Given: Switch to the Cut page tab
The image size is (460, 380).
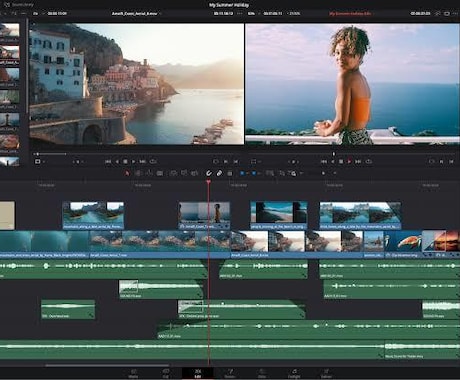Looking at the screenshot, I should [166, 373].
